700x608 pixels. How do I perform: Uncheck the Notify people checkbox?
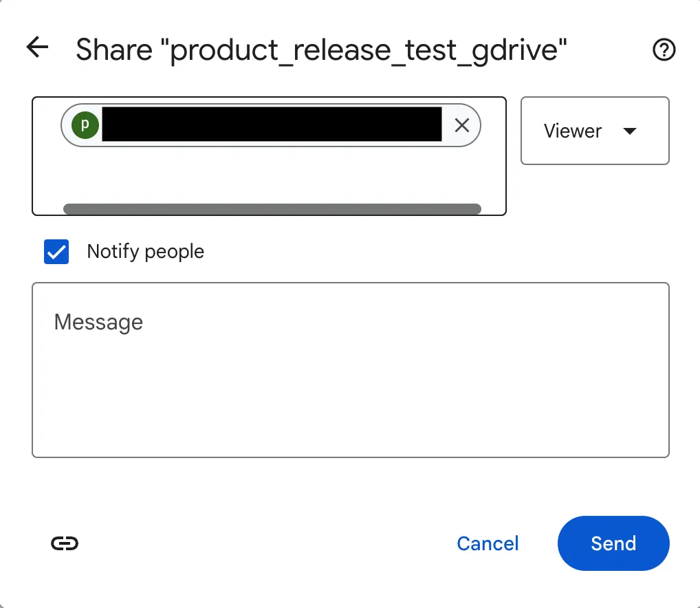point(56,252)
